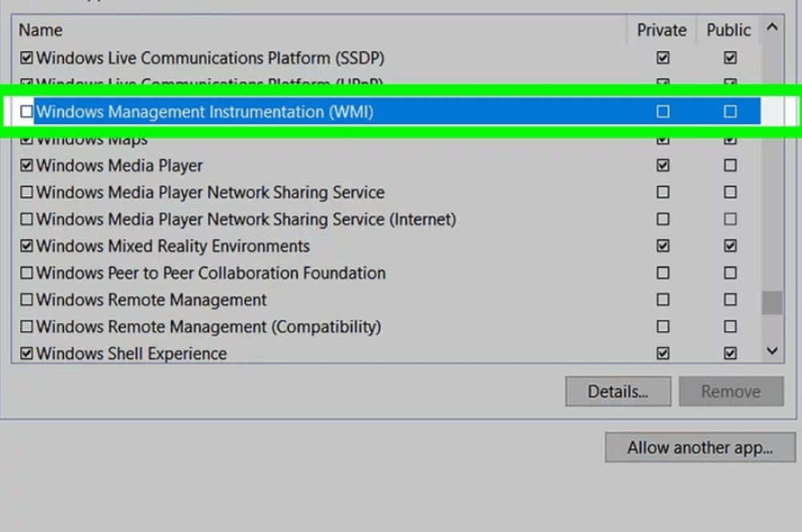Select Windows Management Instrumentation (WMI) row text
The image size is (802, 532).
205,112
